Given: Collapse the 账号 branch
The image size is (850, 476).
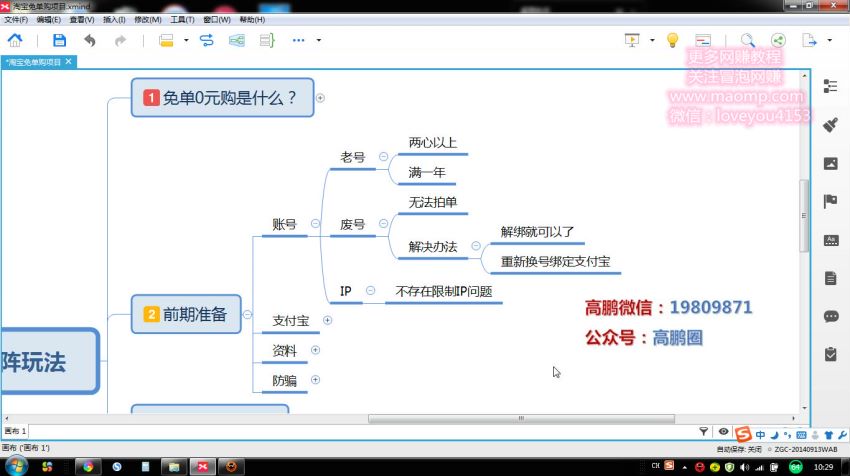Looking at the screenshot, I should pyautogui.click(x=315, y=223).
